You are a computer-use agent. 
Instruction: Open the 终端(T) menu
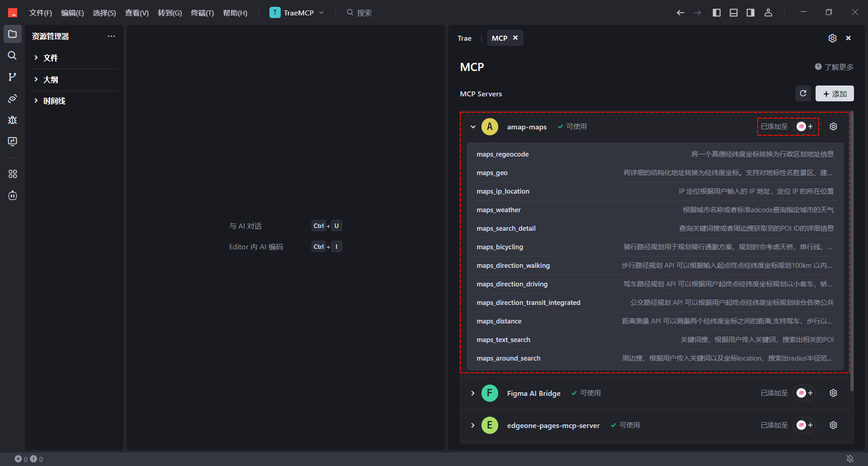click(x=202, y=13)
